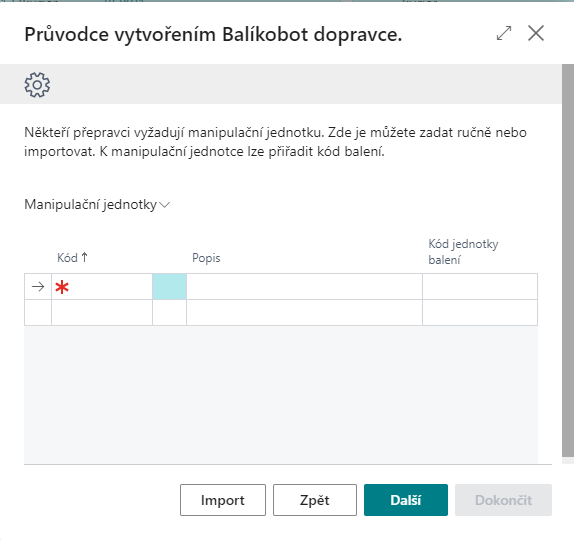Click the settings gear icon
Viewport: 574px width, 540px height.
click(37, 85)
